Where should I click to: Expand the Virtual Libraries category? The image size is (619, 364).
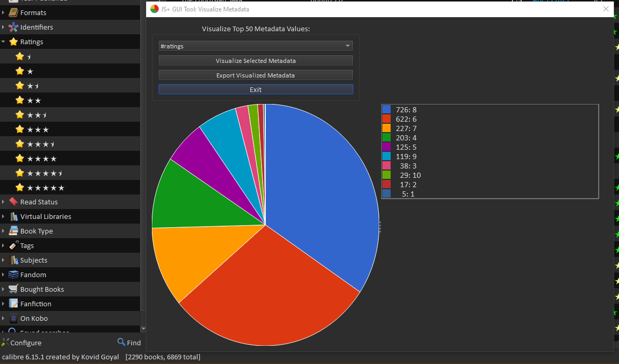pos(3,216)
